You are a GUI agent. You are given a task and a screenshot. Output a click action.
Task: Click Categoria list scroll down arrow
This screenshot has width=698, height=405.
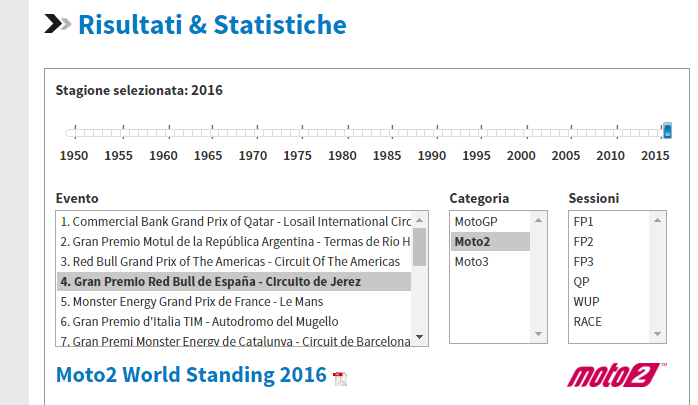539,334
